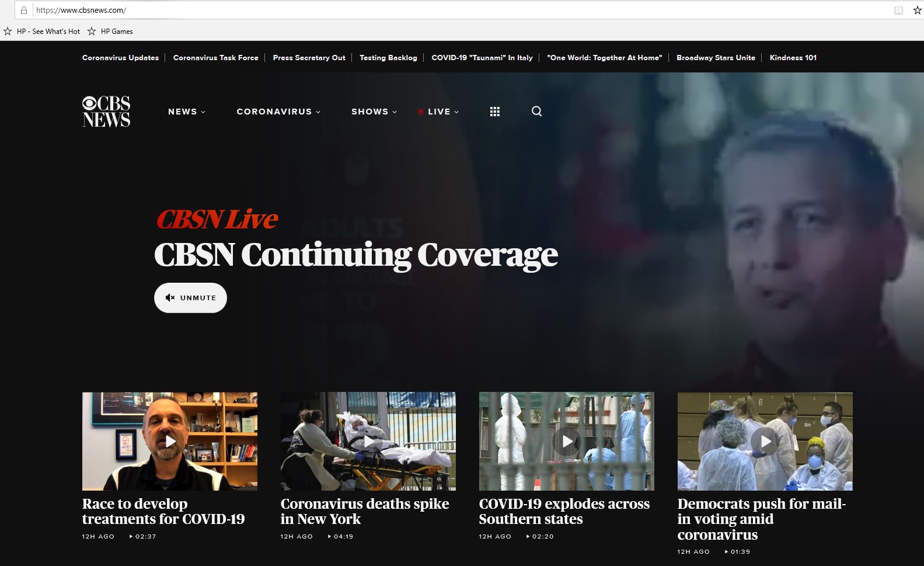Open Broadway Stars Unite trending topic
Screen dimensions: 924x566
(x=716, y=58)
